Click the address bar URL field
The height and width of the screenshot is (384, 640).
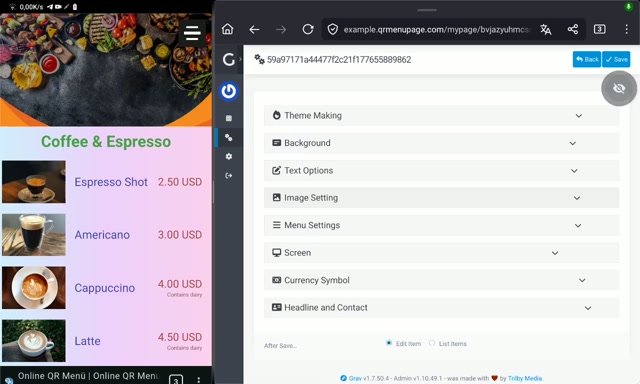pyautogui.click(x=437, y=29)
